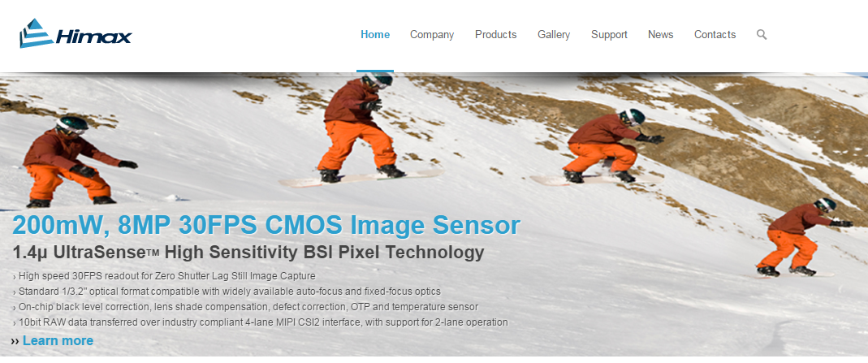Viewport: 868px width, 363px height.
Task: Click the double chevron before Learn more
Action: pyautogui.click(x=15, y=341)
